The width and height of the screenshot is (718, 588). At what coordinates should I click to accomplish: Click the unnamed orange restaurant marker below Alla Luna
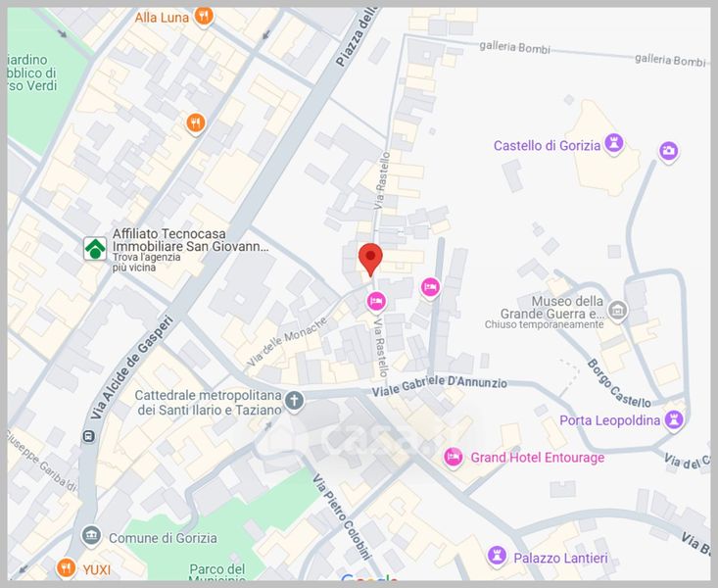click(x=196, y=123)
